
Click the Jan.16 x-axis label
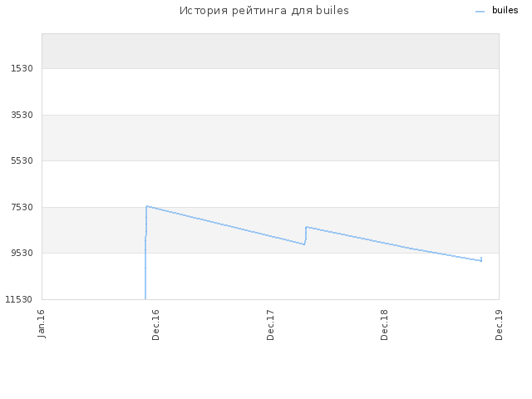click(x=41, y=323)
